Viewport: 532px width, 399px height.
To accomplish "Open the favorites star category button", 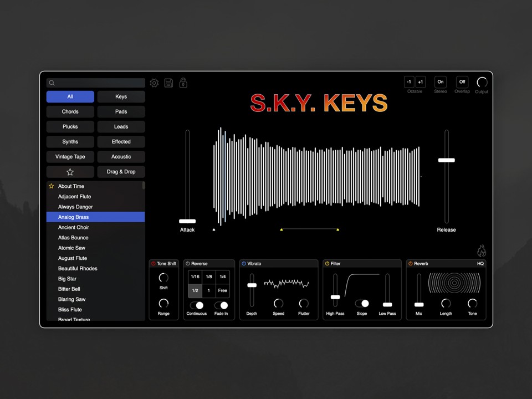I will (x=70, y=172).
